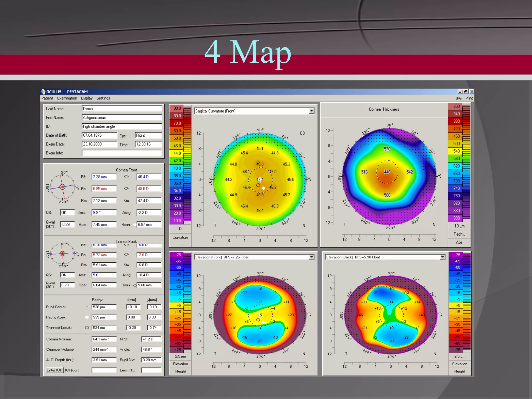
Task: Expand the Elevation (Front) map selector
Action: [311, 257]
